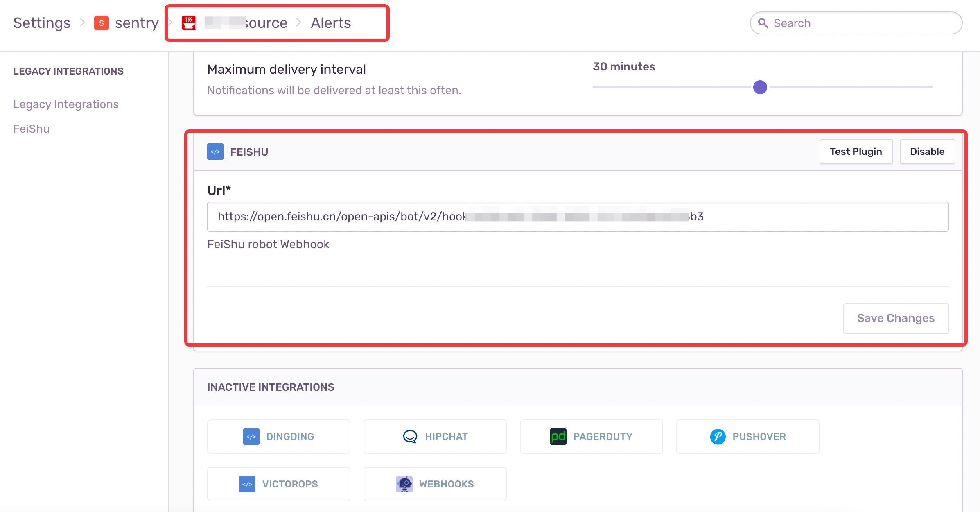Disable the FeiShu plugin
The width and height of the screenshot is (980, 512).
pos(927,152)
